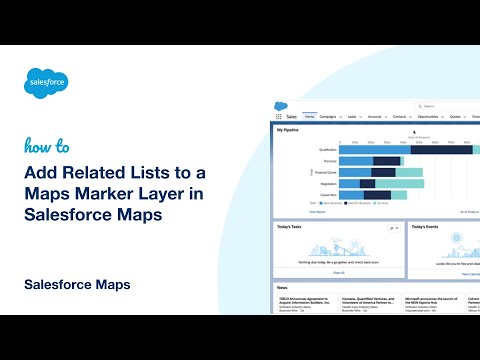Open the Campaigns tab

pos(328,117)
